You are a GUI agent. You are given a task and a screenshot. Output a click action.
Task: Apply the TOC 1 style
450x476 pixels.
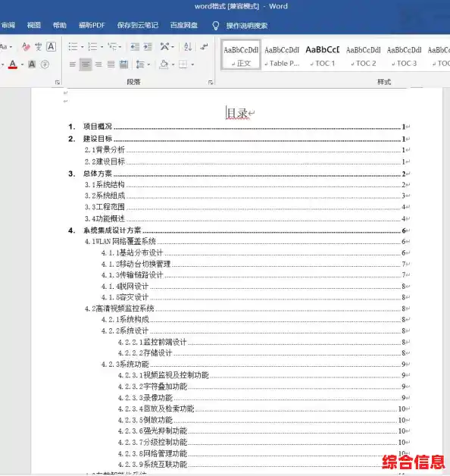pyautogui.click(x=323, y=55)
